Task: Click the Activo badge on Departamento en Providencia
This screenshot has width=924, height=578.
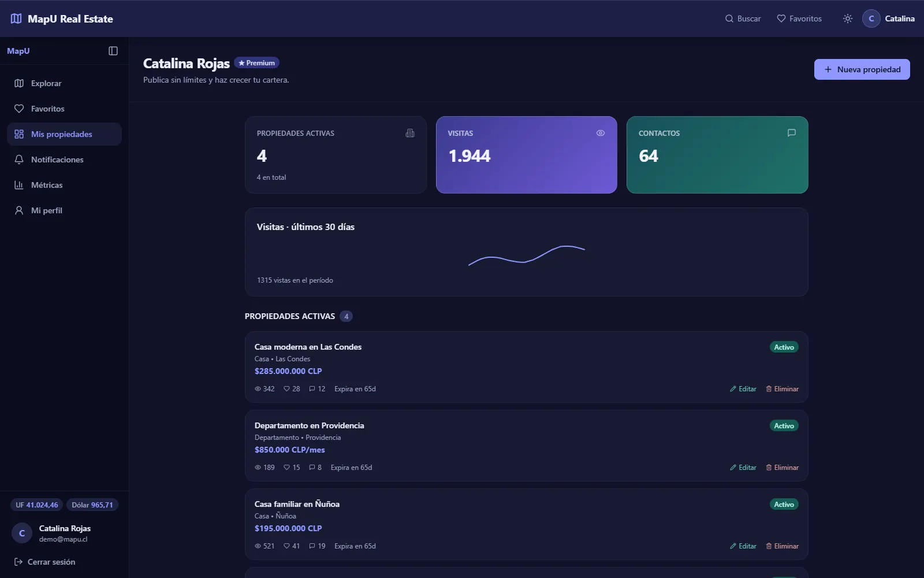Action: point(784,426)
